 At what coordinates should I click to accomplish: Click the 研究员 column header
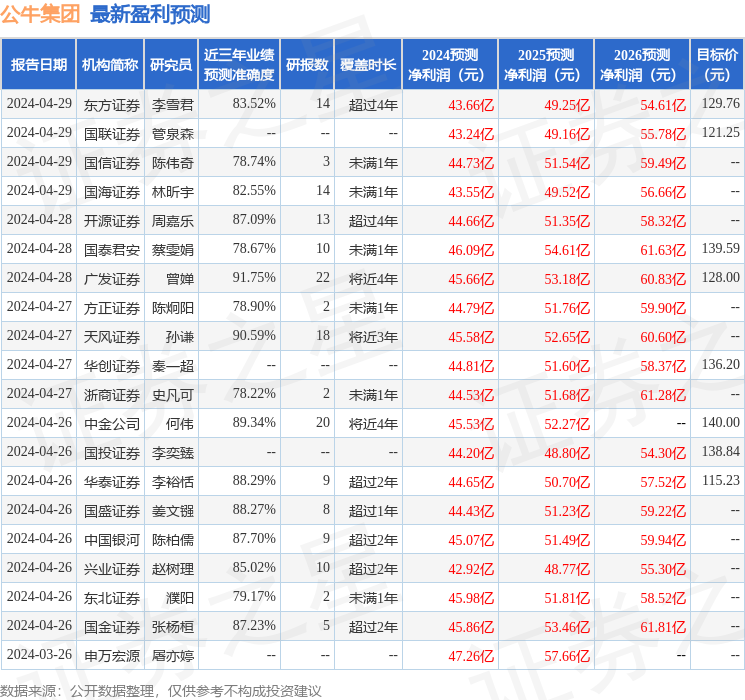pyautogui.click(x=171, y=65)
